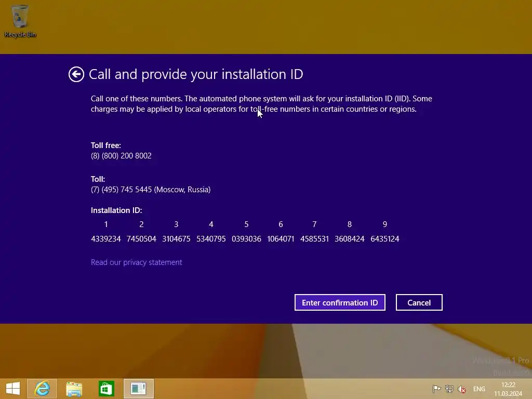This screenshot has height=399, width=532.
Task: Select installation ID block 3104675
Action: [x=176, y=239]
